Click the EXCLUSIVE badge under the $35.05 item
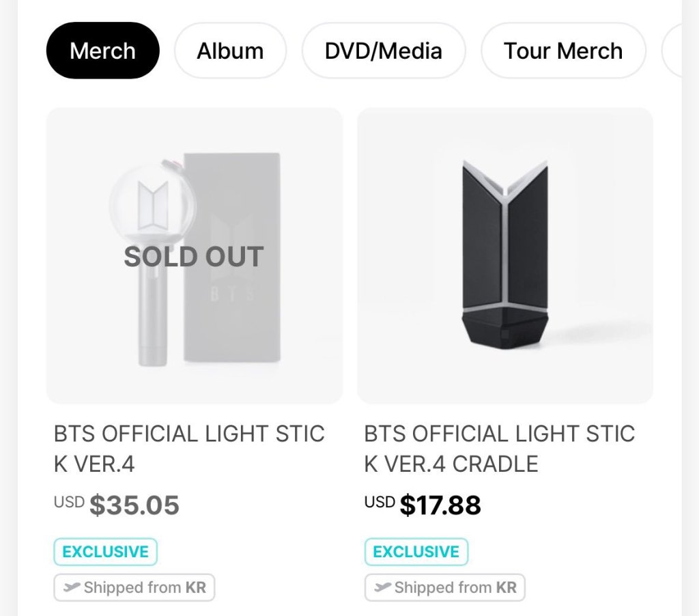This screenshot has height=616, width=699. [x=105, y=552]
